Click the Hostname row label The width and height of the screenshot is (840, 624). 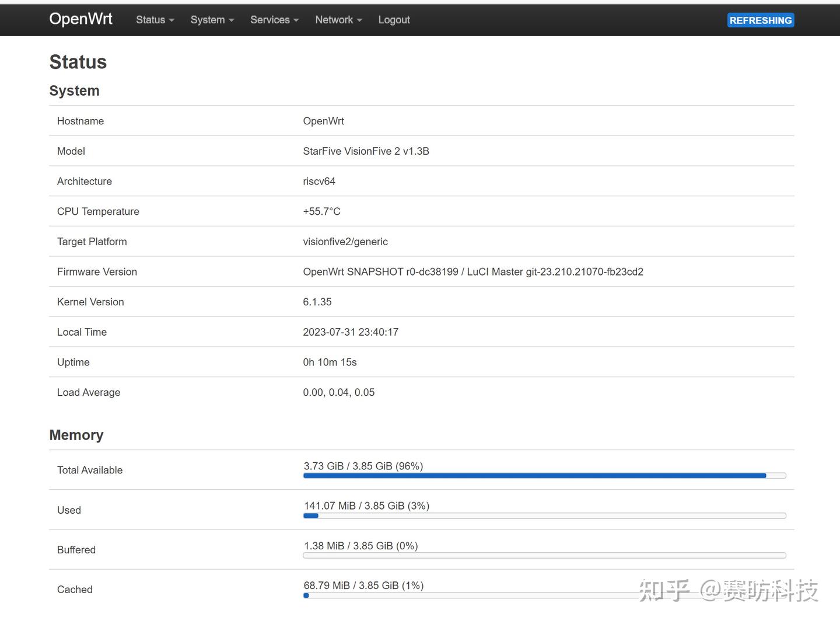(x=80, y=121)
